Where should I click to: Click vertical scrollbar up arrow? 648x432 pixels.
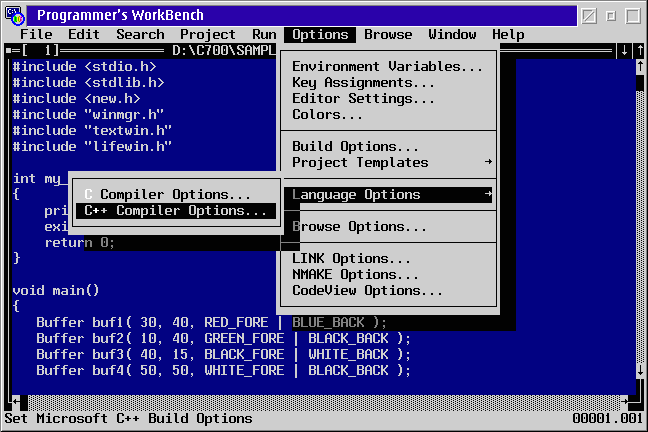point(640,67)
